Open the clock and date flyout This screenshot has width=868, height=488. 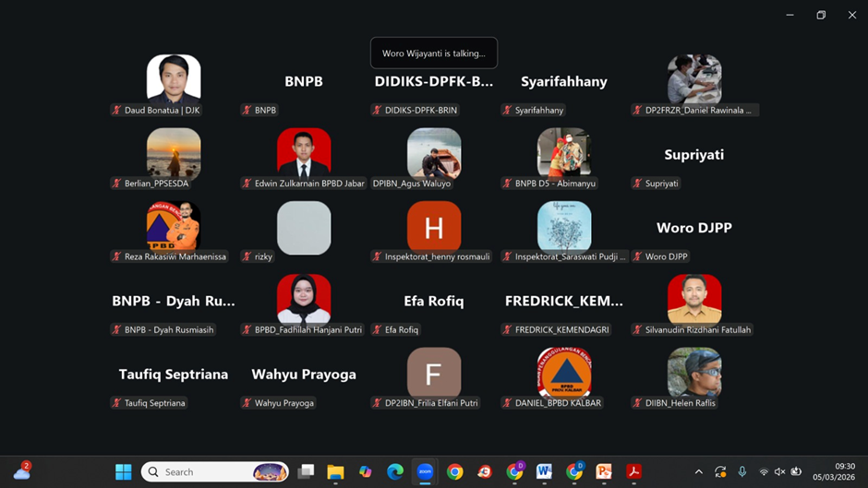[844, 471]
